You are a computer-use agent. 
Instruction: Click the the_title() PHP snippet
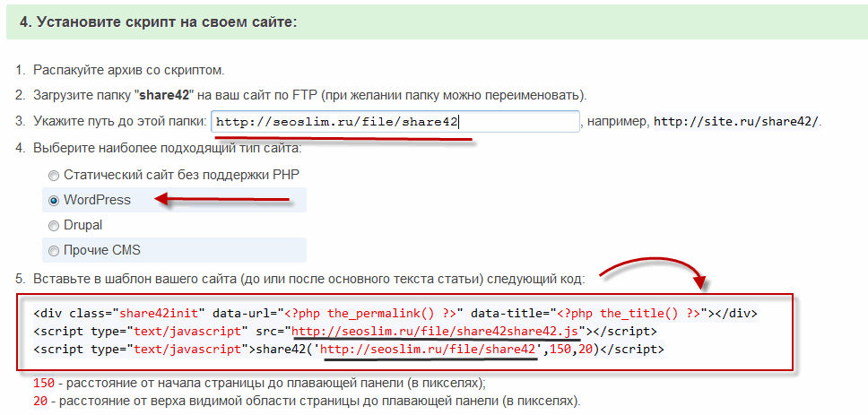click(x=639, y=313)
